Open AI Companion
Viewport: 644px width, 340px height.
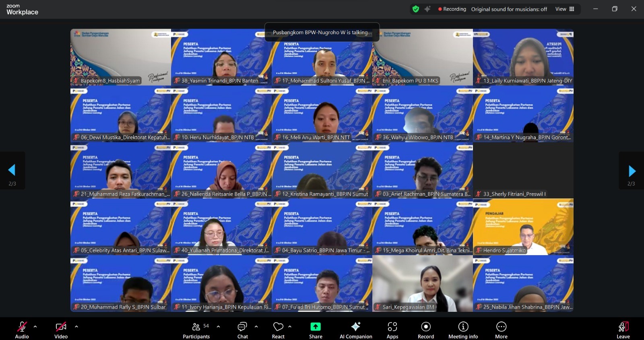(x=356, y=330)
